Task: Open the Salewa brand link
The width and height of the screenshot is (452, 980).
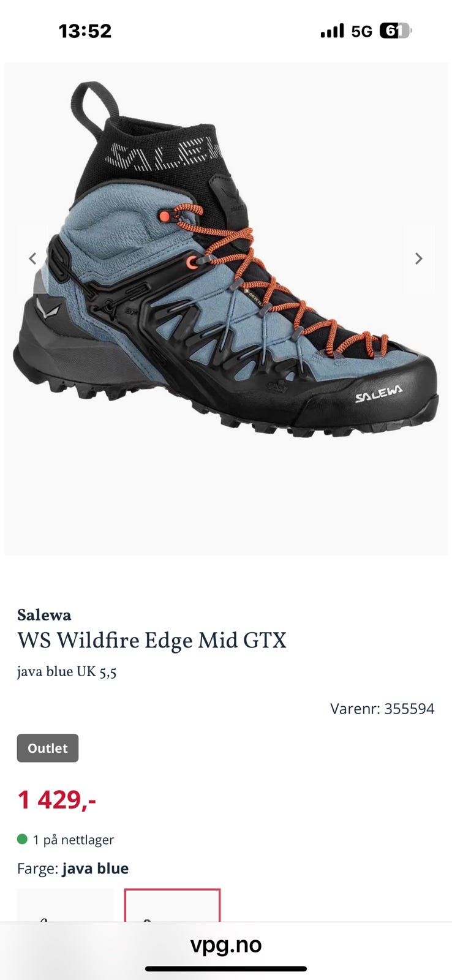Action: 44,615
